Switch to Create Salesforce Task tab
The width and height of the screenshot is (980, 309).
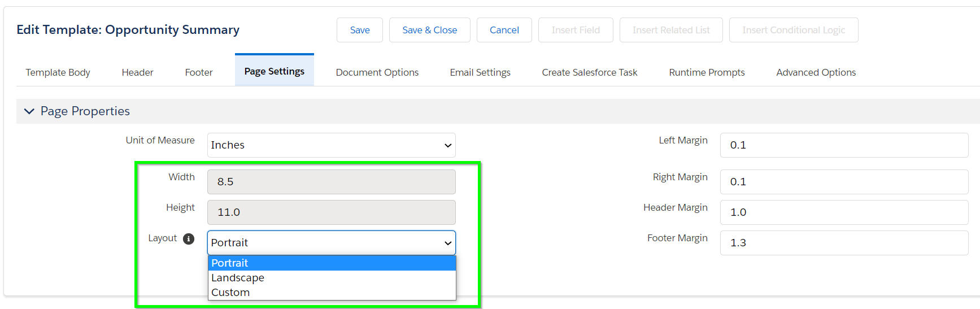pyautogui.click(x=590, y=72)
